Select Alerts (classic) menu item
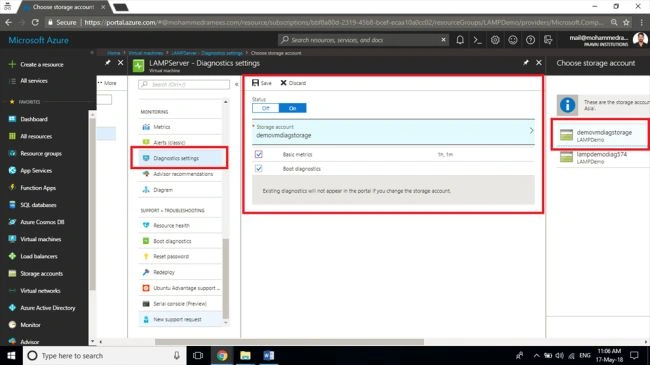 coord(180,142)
